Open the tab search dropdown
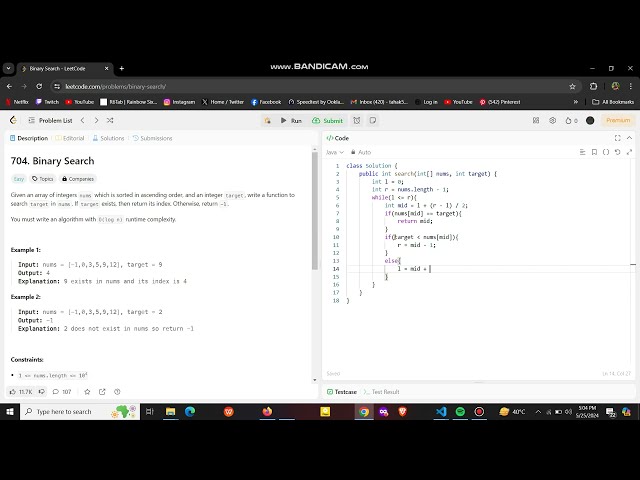 pyautogui.click(x=8, y=69)
